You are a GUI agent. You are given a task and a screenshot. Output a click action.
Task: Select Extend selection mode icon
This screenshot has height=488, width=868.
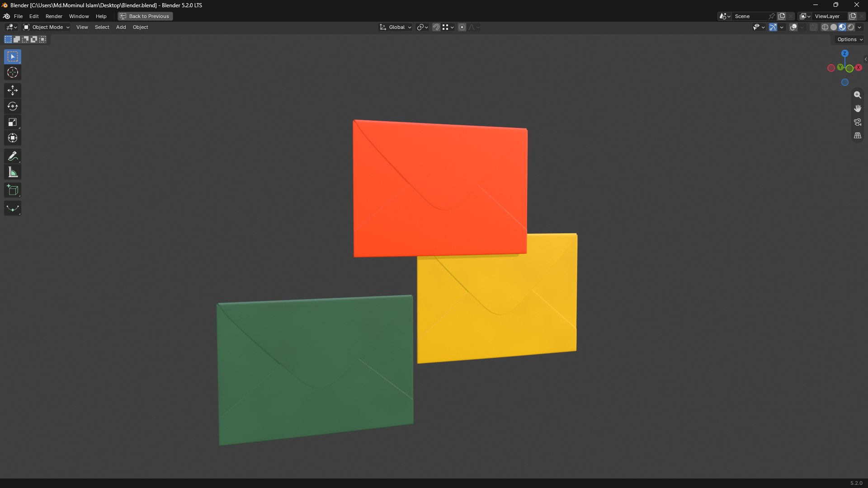pyautogui.click(x=17, y=40)
